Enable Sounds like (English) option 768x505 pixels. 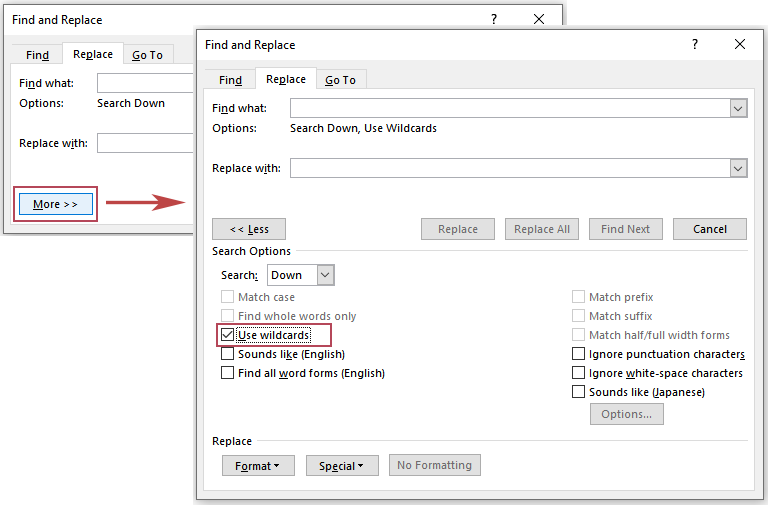228,354
